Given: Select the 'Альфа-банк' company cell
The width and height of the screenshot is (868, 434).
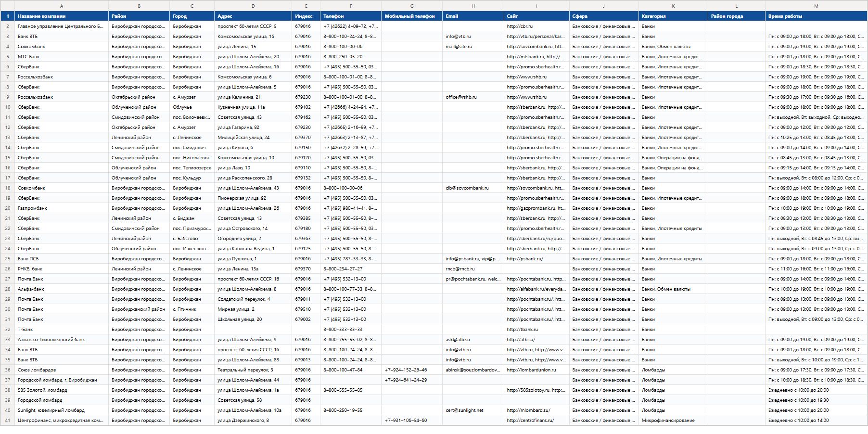Looking at the screenshot, I should click(x=62, y=289).
